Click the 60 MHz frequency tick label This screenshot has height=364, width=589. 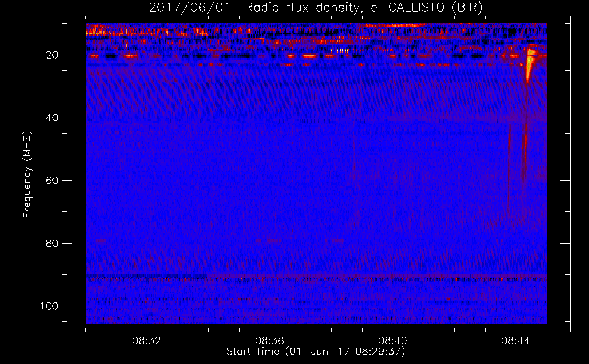pos(52,181)
